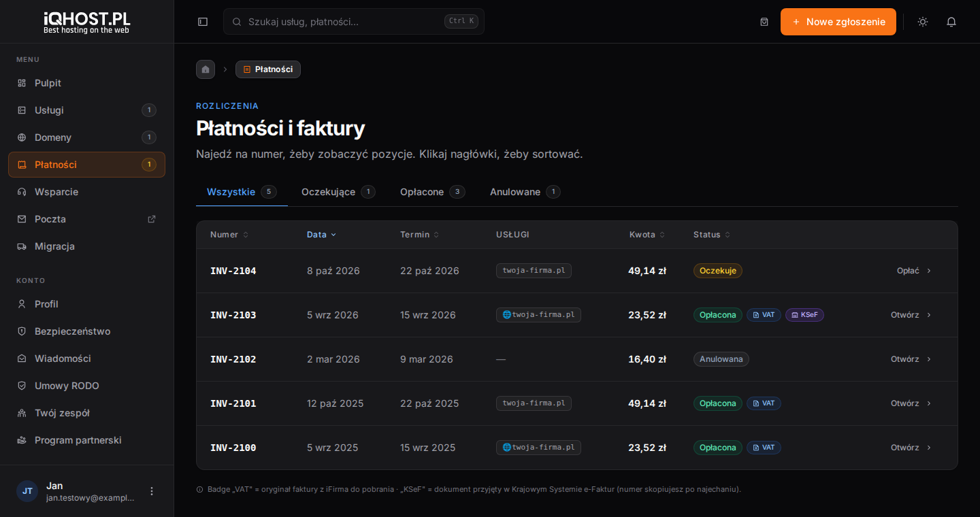
Task: Click the Nowe zgłoszenie button
Action: [x=838, y=22]
